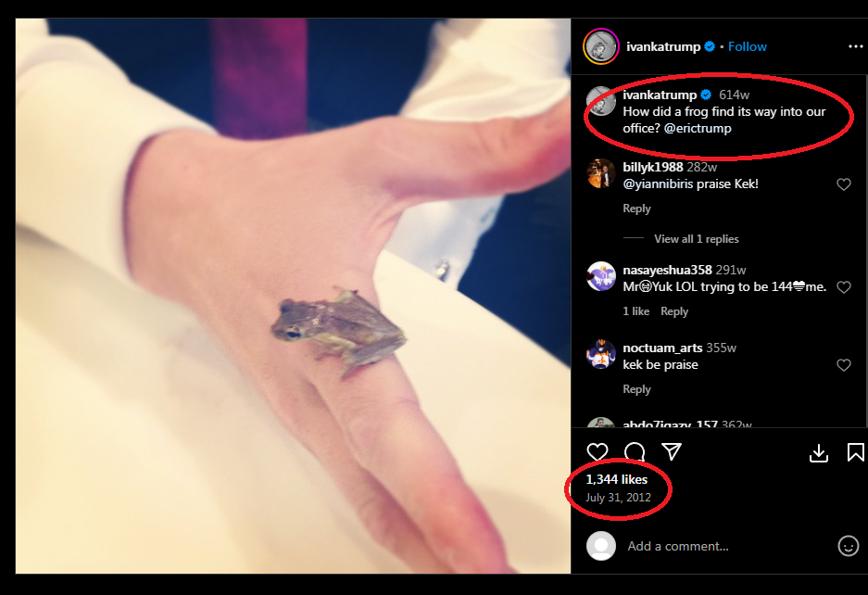868x595 pixels.
Task: Like nasayeshua358's comment heart
Action: [x=844, y=287]
